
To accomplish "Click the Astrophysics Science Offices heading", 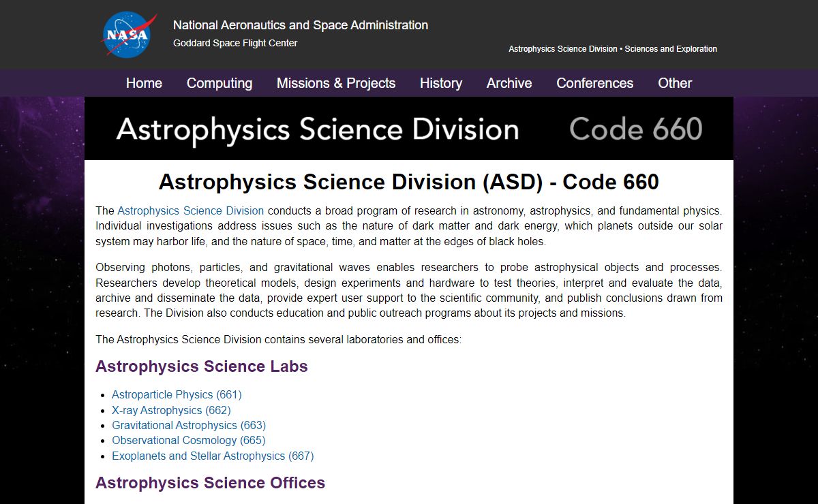I will [x=210, y=483].
